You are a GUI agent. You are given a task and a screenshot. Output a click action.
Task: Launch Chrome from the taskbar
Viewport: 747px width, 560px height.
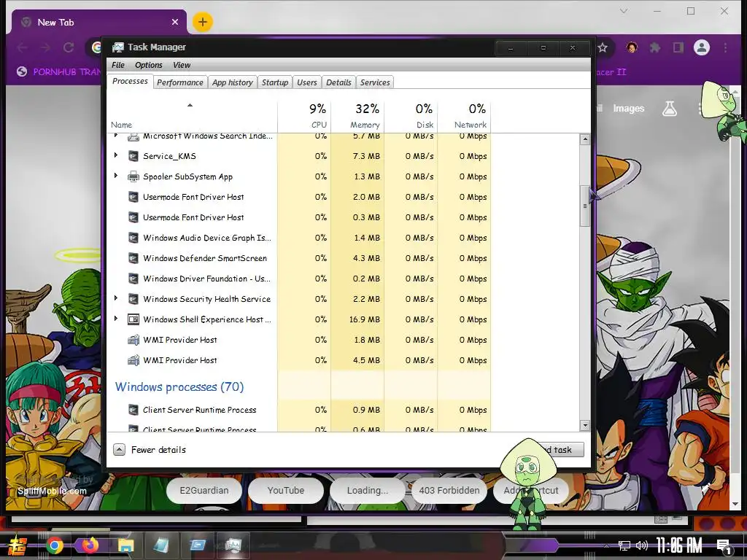54,545
